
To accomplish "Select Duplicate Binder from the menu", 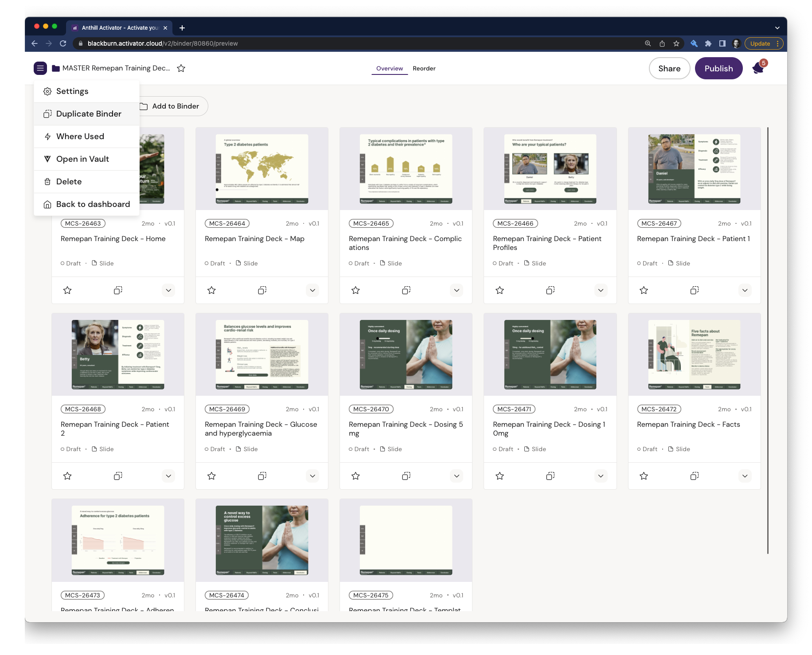I will (88, 114).
